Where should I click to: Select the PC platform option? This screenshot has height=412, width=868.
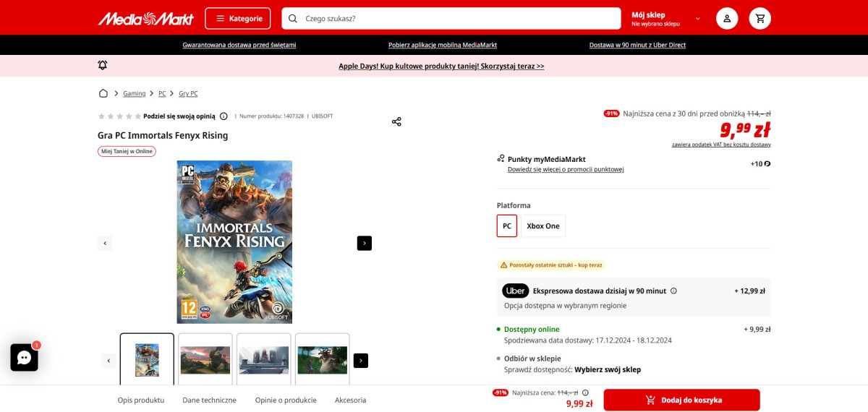click(507, 226)
